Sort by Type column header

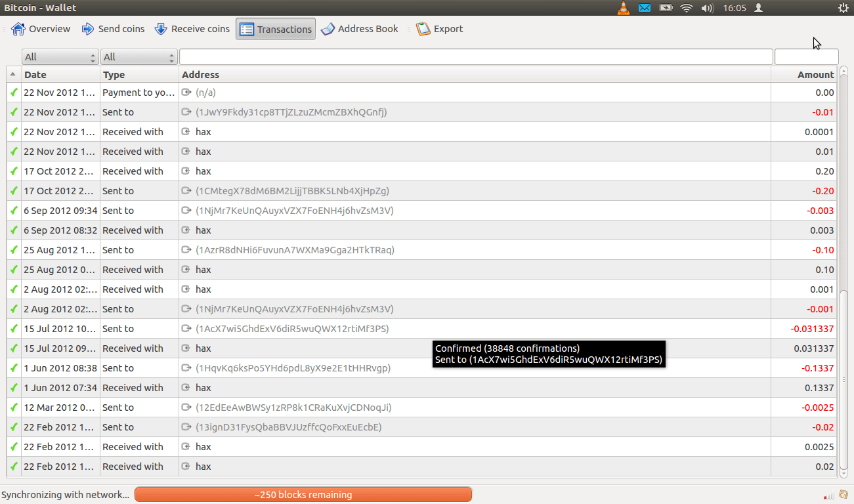coord(139,75)
